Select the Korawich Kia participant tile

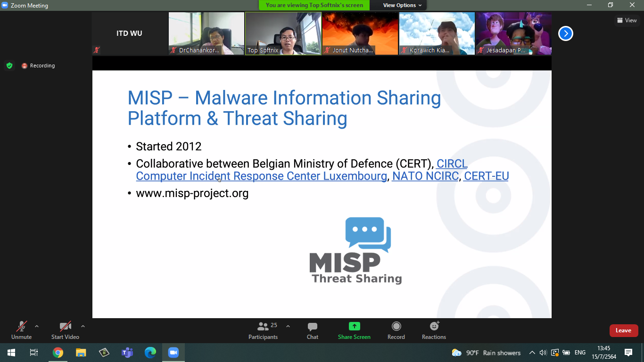(437, 33)
